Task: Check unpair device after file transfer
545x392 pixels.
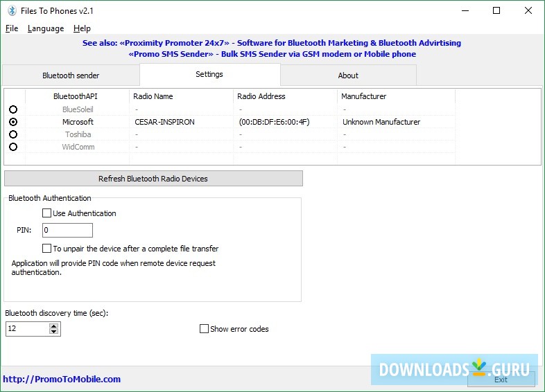Action: pos(46,248)
